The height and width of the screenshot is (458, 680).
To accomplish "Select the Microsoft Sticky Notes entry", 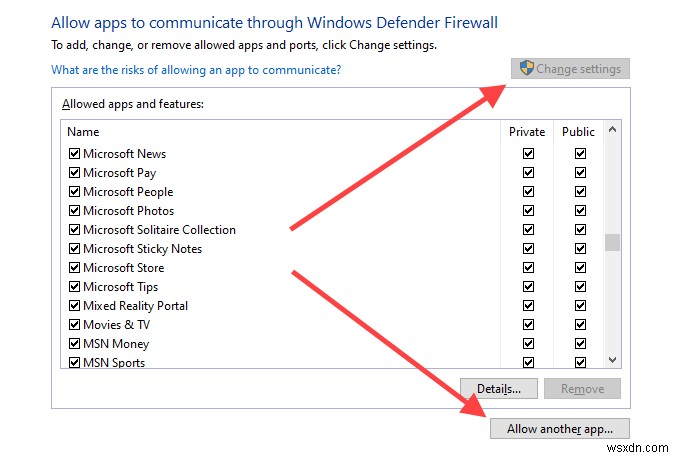I will pyautogui.click(x=142, y=249).
